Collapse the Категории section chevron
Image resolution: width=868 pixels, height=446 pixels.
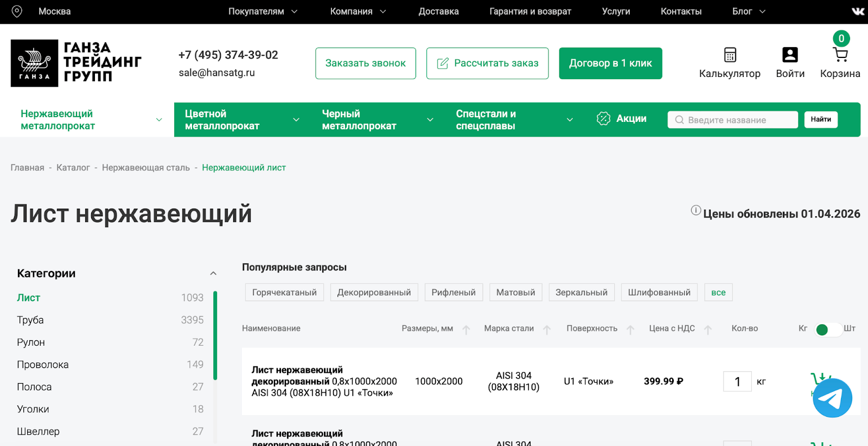[x=213, y=274]
